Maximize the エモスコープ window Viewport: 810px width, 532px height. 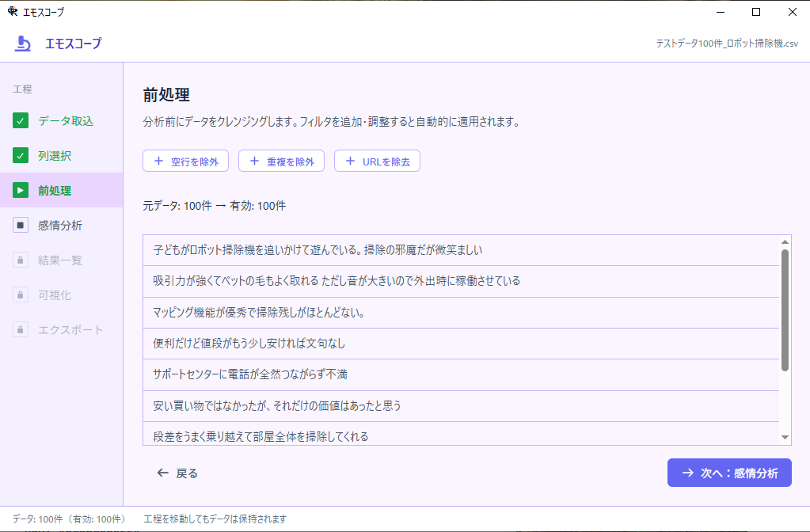click(755, 12)
